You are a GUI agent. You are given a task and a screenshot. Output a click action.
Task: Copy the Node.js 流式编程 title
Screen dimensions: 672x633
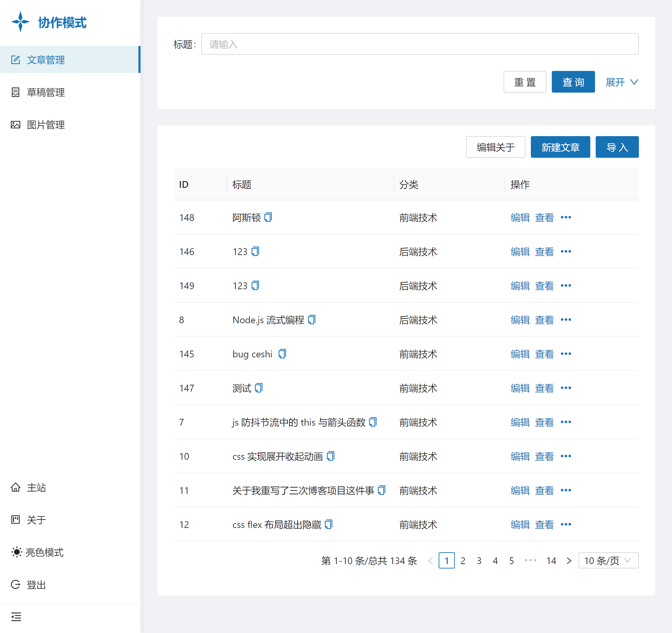coord(312,320)
